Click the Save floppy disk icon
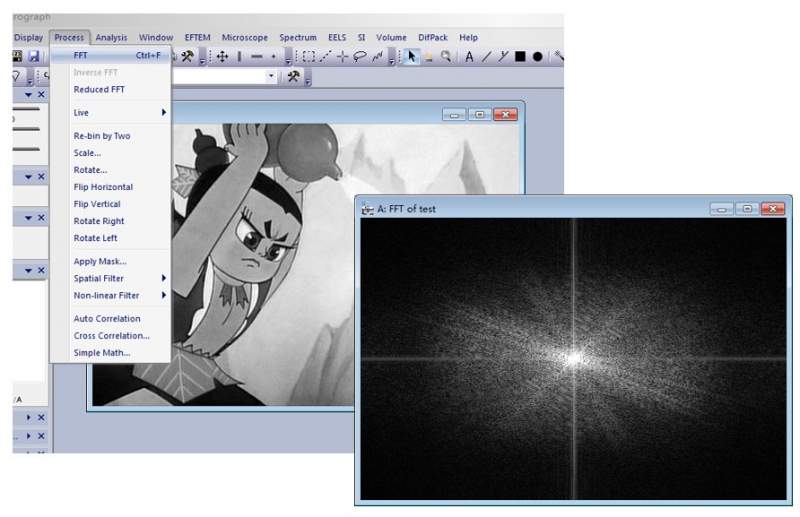Viewport: 800px width, 517px height. pos(34,56)
